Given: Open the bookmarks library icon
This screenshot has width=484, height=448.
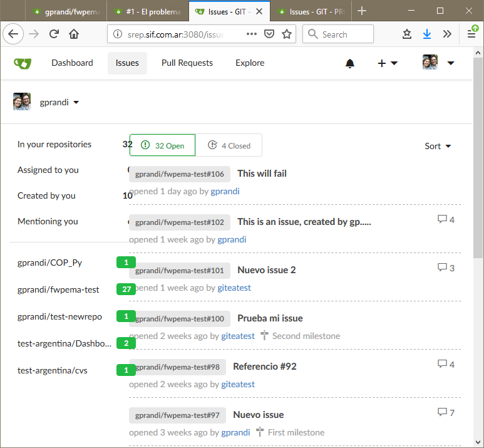Looking at the screenshot, I should point(407,34).
